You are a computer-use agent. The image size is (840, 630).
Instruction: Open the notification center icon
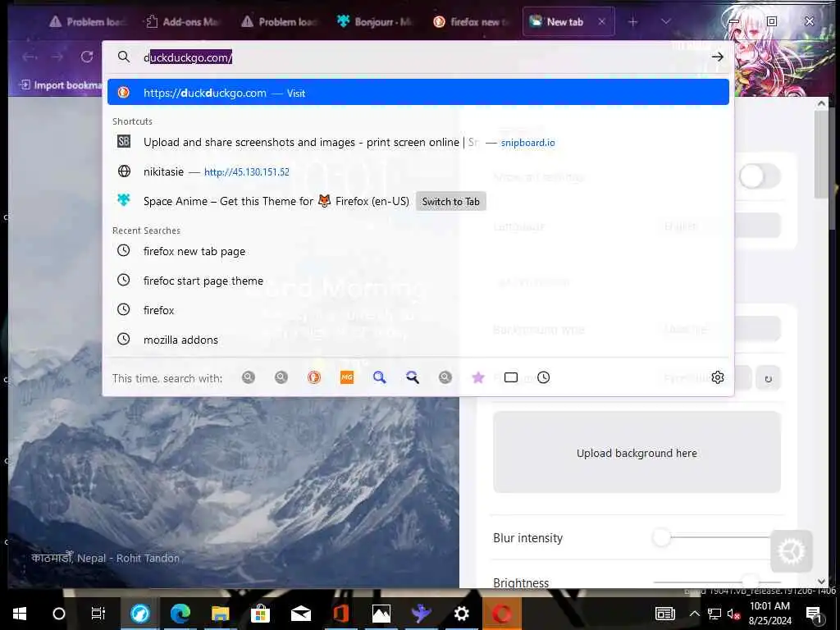(x=814, y=614)
